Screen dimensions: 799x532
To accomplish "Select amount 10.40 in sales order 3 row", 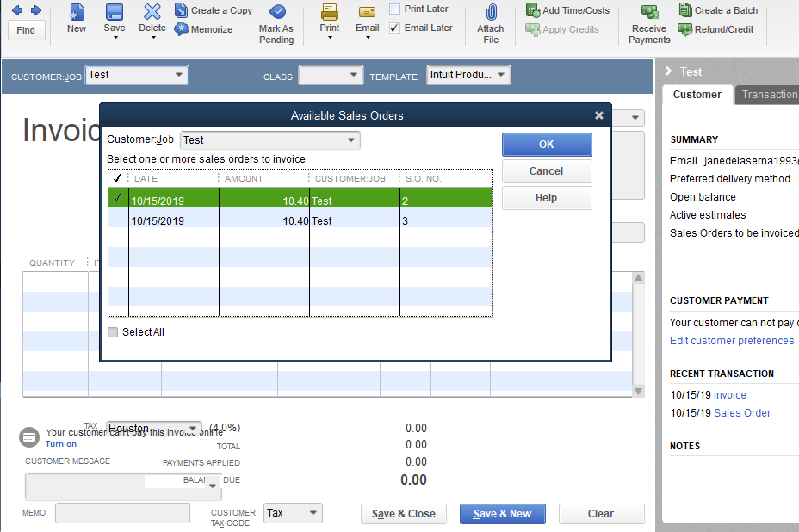I will pos(295,220).
